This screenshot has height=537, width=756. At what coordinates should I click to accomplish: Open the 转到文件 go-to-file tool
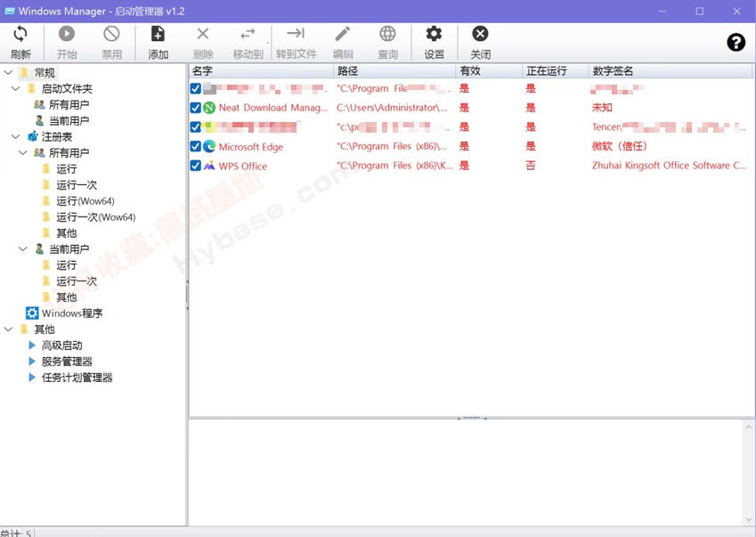297,36
